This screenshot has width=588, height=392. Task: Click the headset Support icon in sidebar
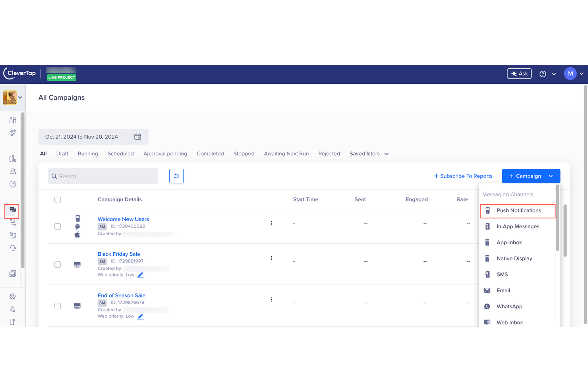[x=12, y=247]
